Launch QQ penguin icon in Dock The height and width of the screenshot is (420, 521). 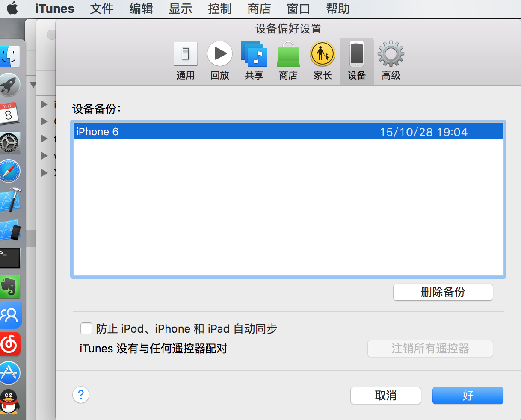[x=10, y=402]
